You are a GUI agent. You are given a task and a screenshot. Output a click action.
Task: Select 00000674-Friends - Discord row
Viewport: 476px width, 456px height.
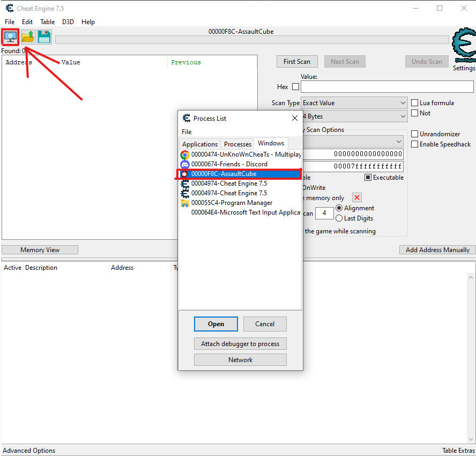pos(240,164)
